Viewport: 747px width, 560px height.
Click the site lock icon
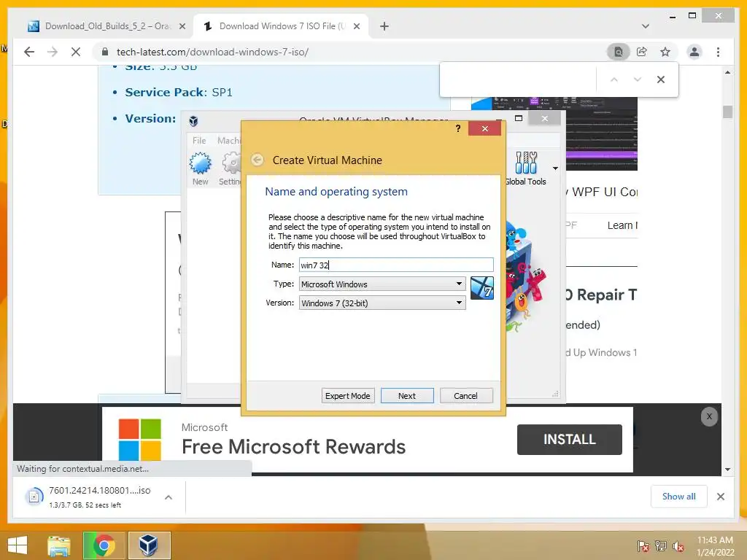click(105, 52)
